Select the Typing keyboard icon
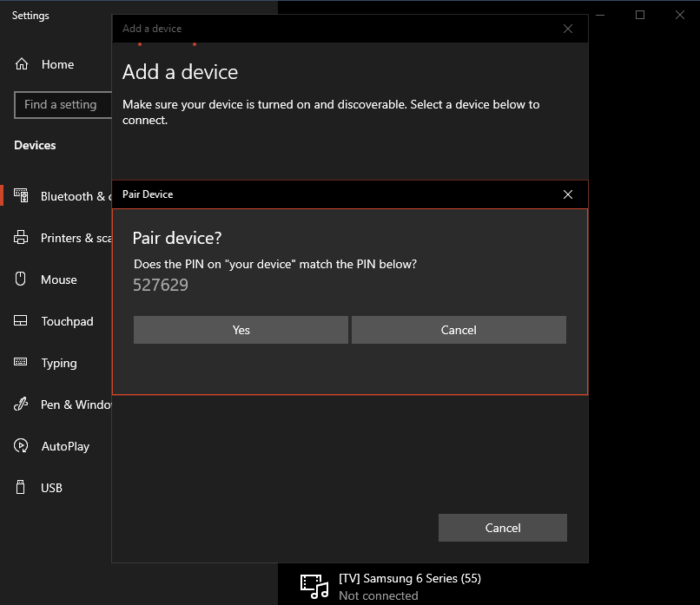700x605 pixels. click(x=20, y=362)
